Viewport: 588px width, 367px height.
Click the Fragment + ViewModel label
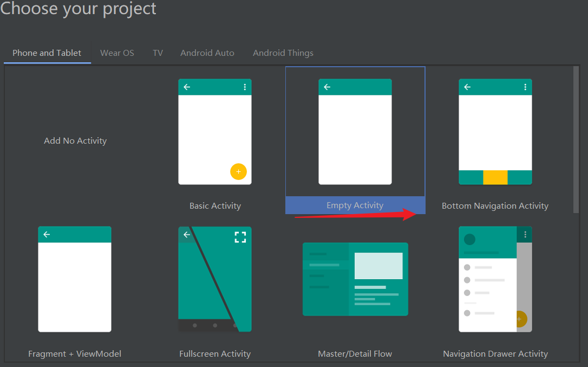pyautogui.click(x=75, y=354)
